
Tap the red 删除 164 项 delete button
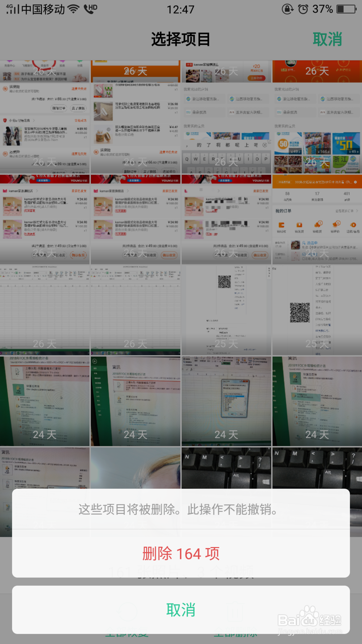coord(181,553)
